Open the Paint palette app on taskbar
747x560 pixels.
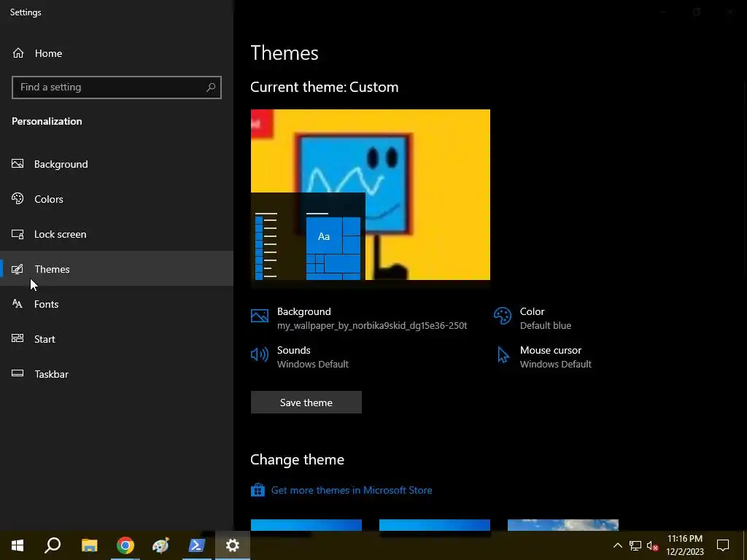pyautogui.click(x=161, y=545)
